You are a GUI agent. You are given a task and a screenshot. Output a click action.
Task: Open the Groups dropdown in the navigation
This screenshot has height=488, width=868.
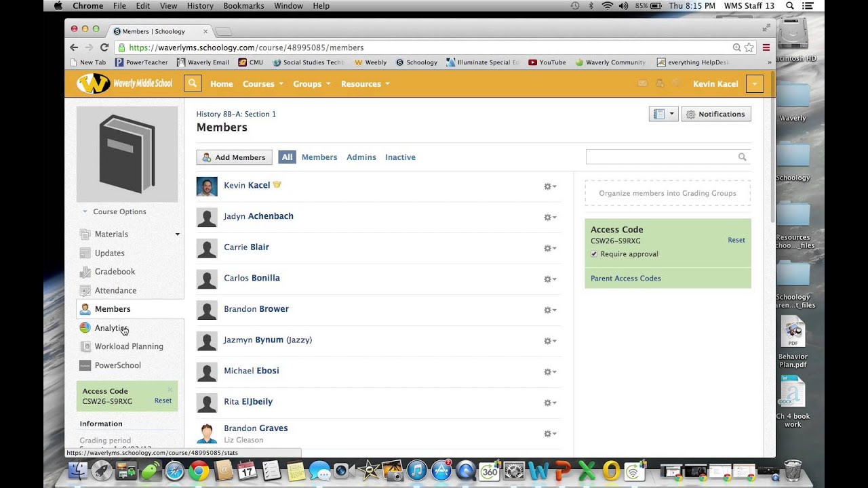coord(311,84)
